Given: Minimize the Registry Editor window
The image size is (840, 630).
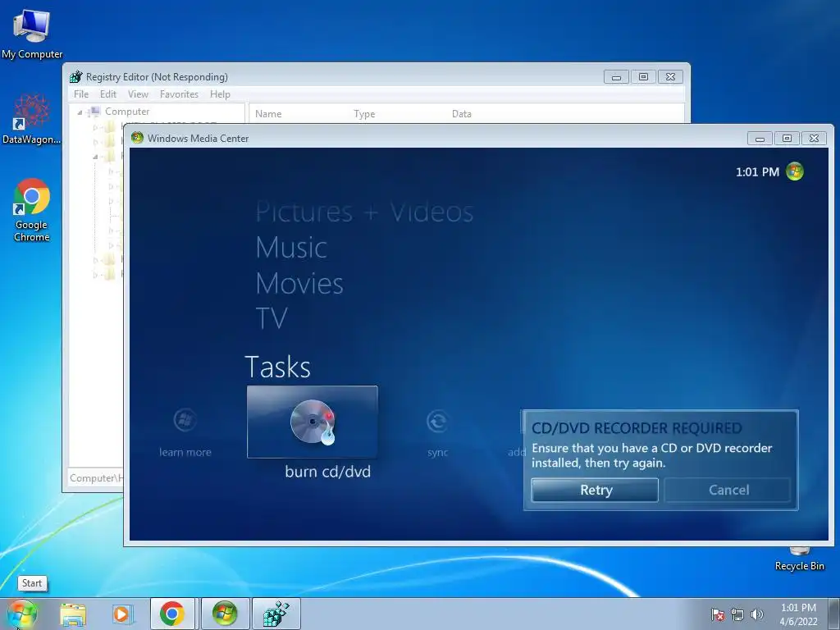Looking at the screenshot, I should [617, 77].
